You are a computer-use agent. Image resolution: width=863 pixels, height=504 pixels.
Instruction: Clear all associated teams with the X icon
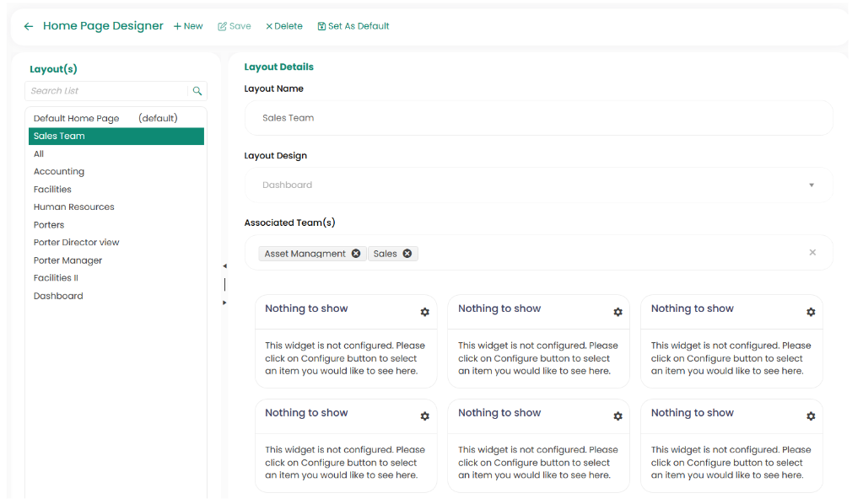[x=812, y=253]
